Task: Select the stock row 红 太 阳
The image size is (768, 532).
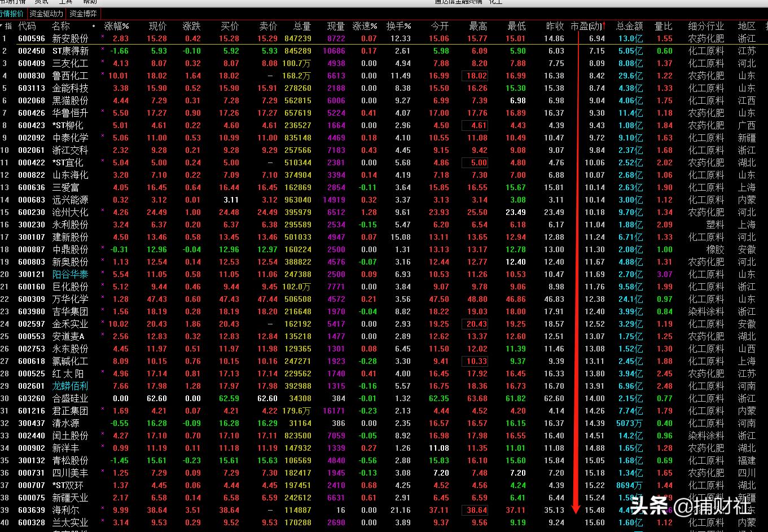Action: (68, 373)
